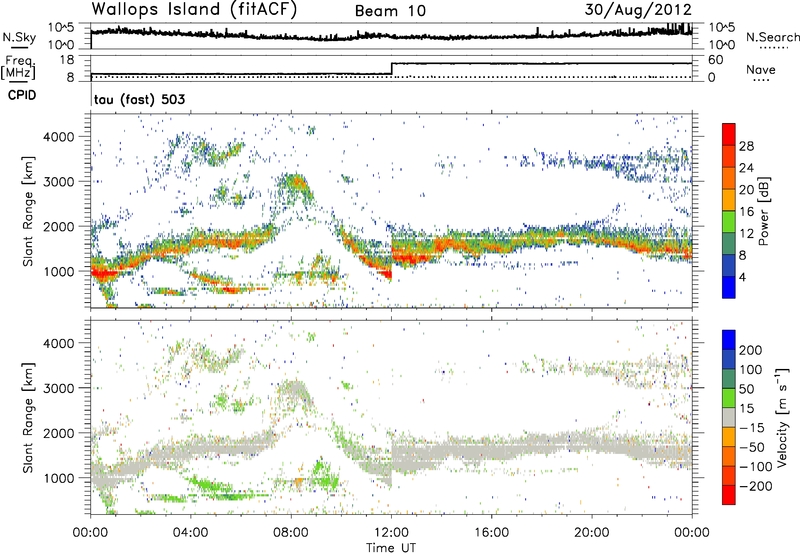
Task: Click the '16:00' time tick label
Action: 491,533
